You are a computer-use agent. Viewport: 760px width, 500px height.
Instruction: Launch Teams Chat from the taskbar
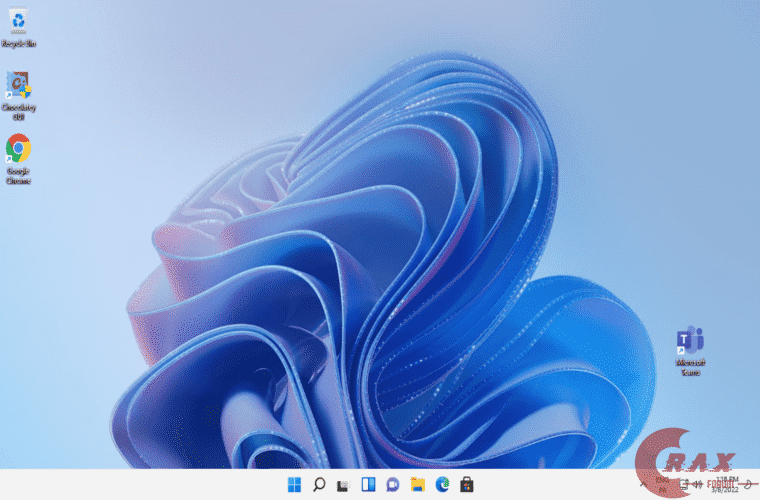click(x=393, y=484)
